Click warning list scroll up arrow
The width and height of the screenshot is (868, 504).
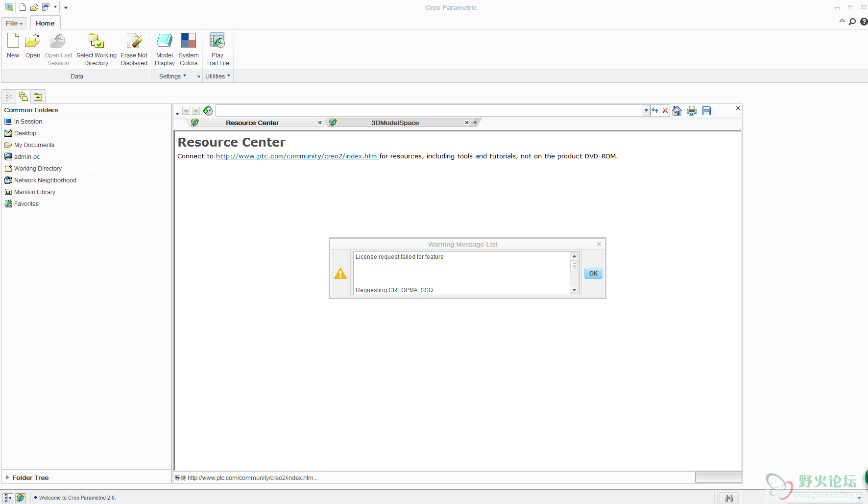point(575,256)
